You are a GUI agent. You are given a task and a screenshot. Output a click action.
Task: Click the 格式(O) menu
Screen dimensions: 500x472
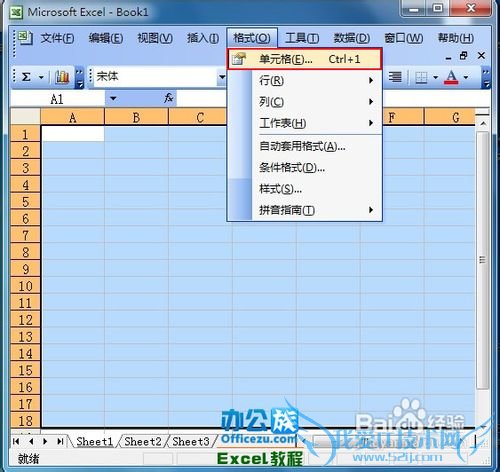[x=252, y=38]
